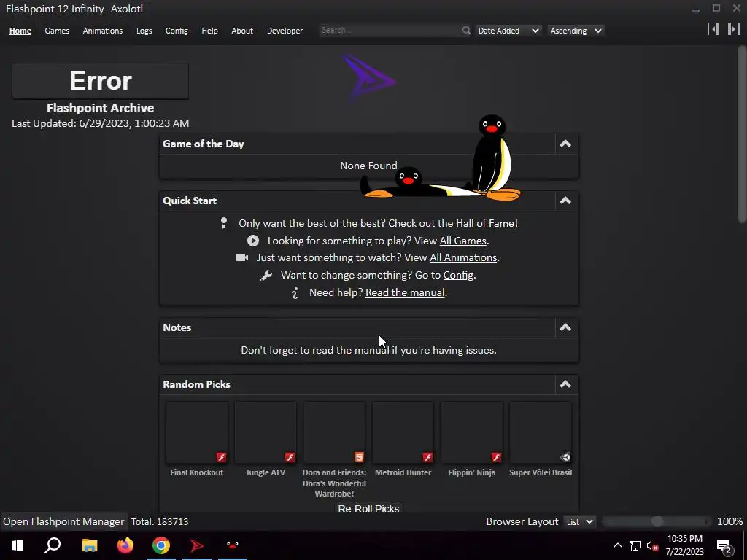This screenshot has width=747, height=560.
Task: Open Dora's Wonderful Wardrobe thumbnail
Action: (x=334, y=432)
